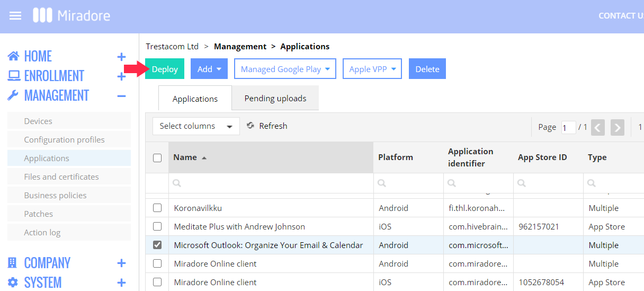
Task: Open Configuration profiles in the sidebar
Action: (69, 139)
